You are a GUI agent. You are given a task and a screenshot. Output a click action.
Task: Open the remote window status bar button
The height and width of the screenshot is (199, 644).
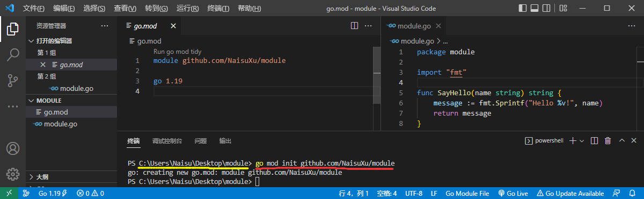point(9,193)
